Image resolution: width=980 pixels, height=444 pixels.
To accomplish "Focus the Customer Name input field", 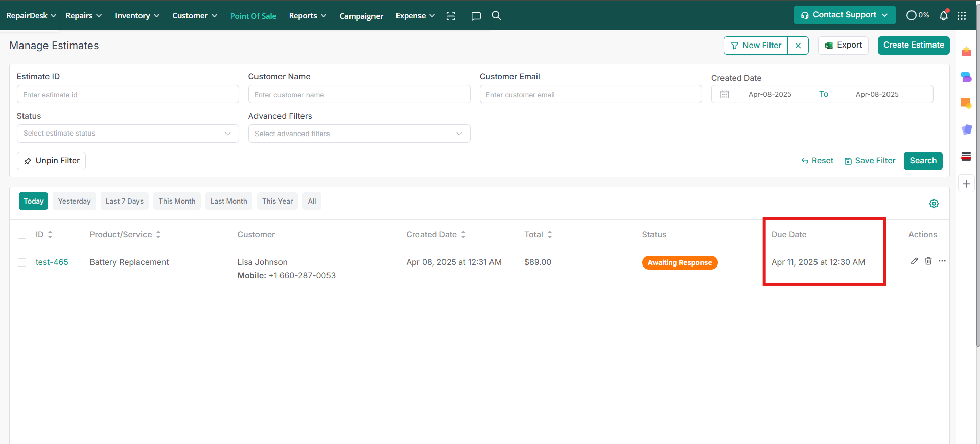I will pos(359,95).
